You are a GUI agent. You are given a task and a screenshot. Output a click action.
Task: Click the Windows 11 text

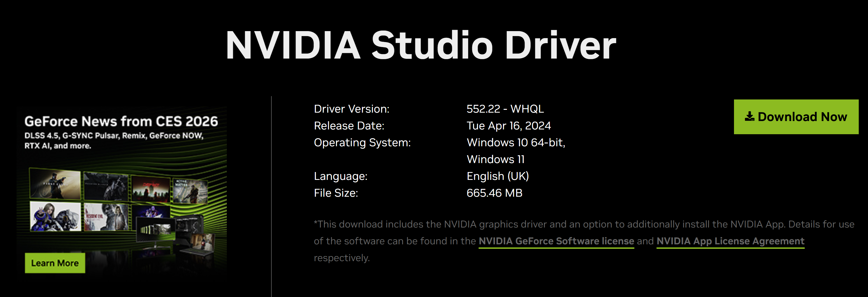(496, 159)
